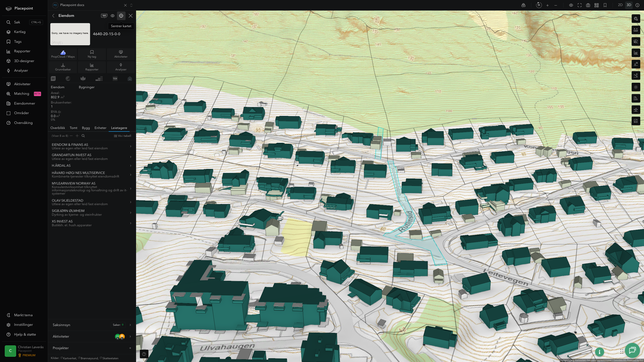Switch to the Overblikk tab
Viewport: 644px width, 362px height.
58,128
